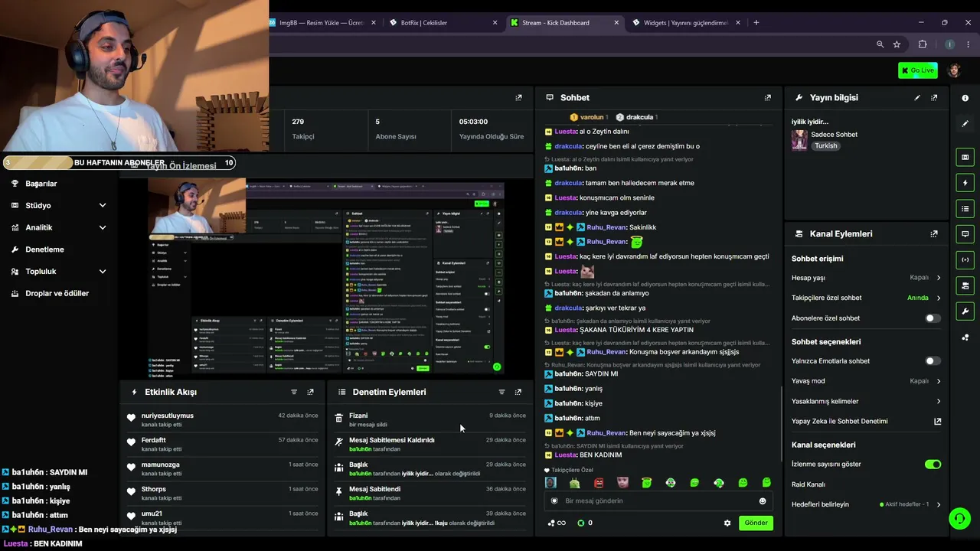
Task: Open Yapay Zeka ile Sohbet Denetimi
Action: (867, 422)
